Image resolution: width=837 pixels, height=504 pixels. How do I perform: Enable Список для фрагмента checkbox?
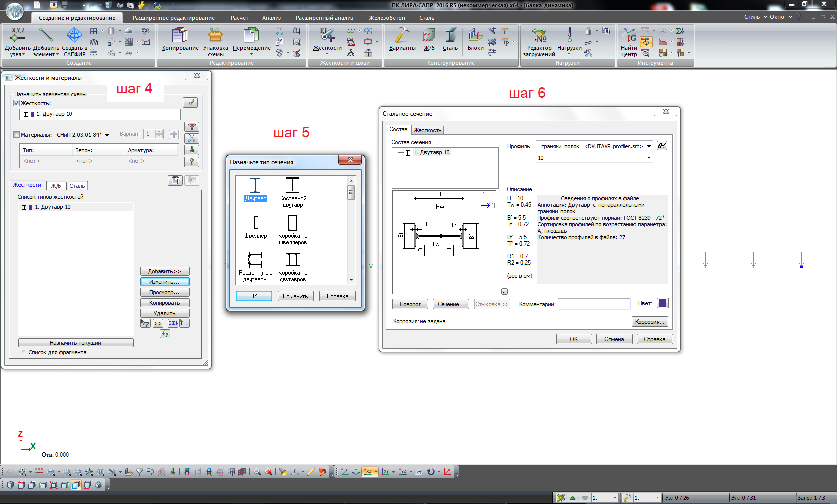24,352
